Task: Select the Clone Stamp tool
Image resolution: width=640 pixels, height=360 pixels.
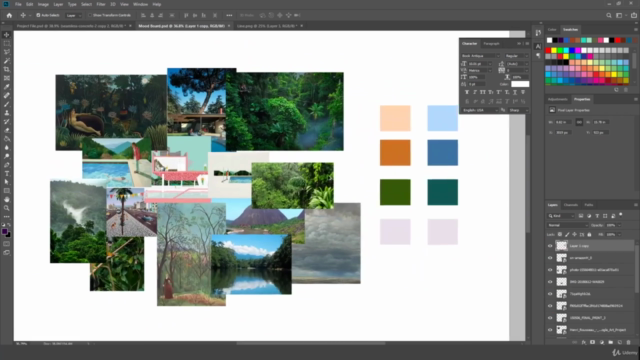Action: coord(7,113)
